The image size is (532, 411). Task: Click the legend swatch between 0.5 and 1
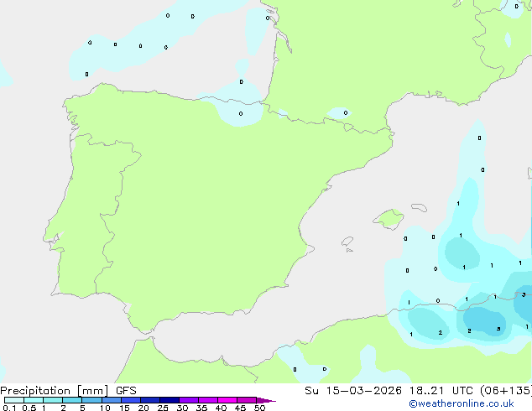coord(34,400)
